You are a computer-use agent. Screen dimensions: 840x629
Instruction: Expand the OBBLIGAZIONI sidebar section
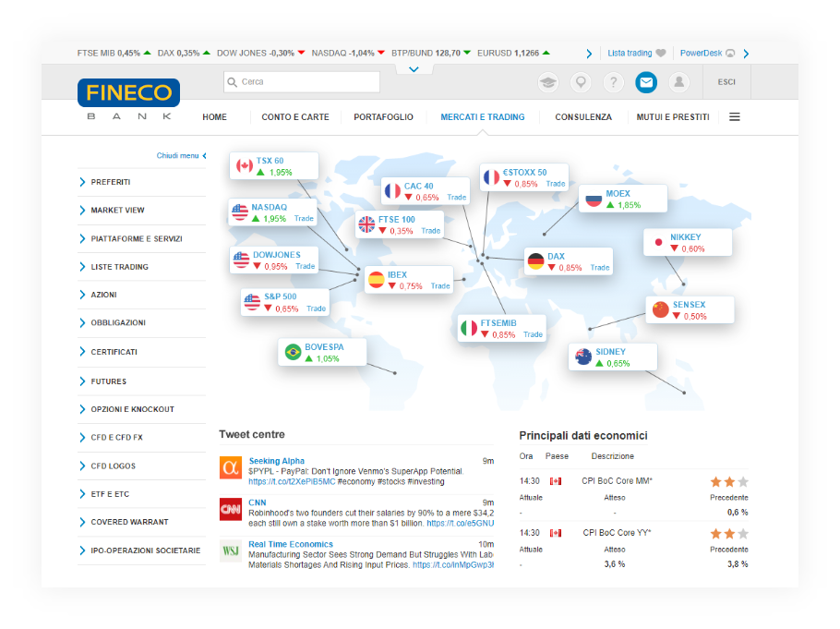141,322
